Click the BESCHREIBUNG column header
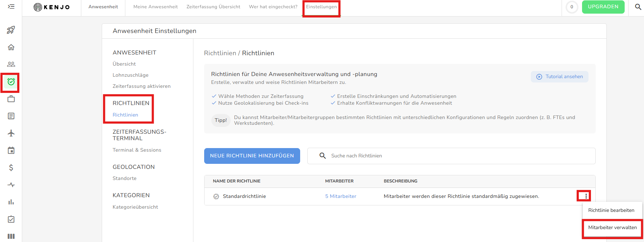The image size is (644, 242). click(x=400, y=181)
